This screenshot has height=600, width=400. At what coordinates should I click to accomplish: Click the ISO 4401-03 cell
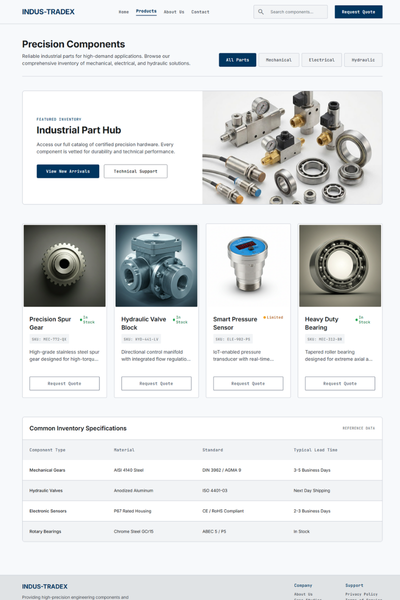click(215, 491)
